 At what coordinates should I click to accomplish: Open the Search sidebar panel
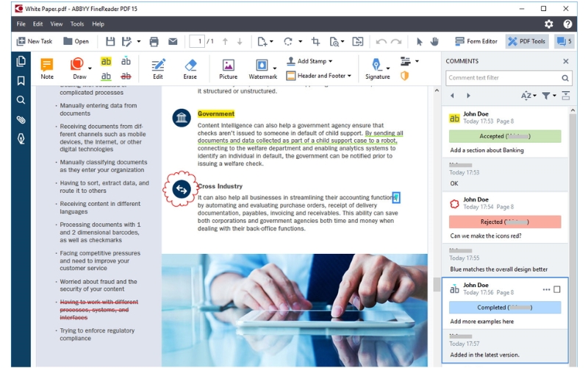21,100
